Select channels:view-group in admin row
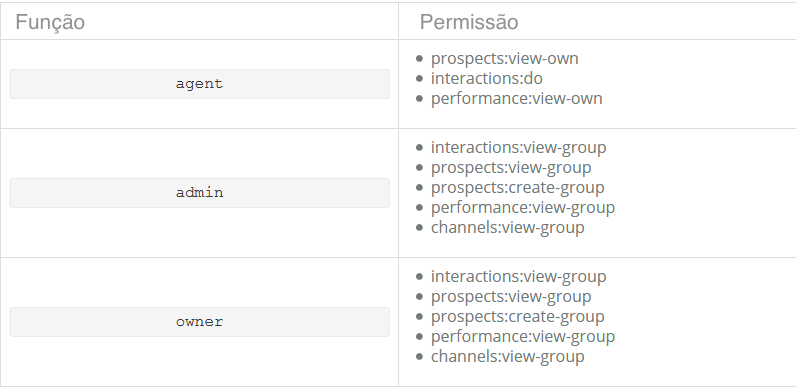The width and height of the screenshot is (796, 389). tap(508, 227)
